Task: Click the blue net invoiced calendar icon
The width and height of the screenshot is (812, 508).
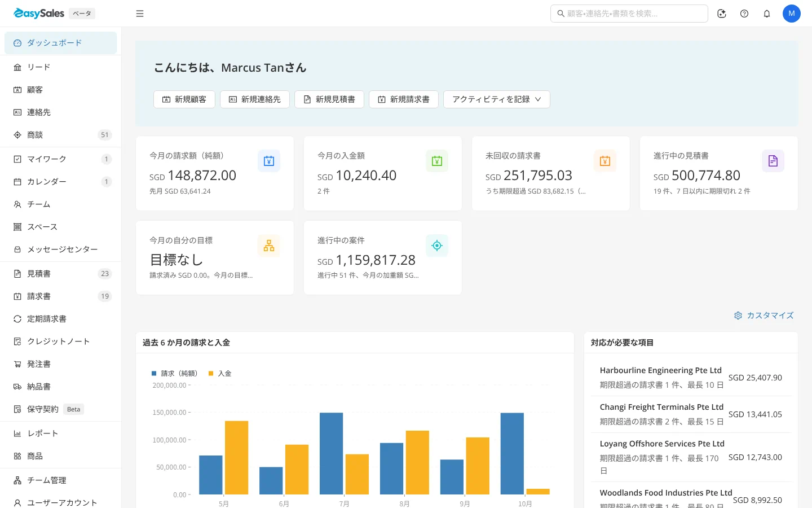Action: point(269,161)
